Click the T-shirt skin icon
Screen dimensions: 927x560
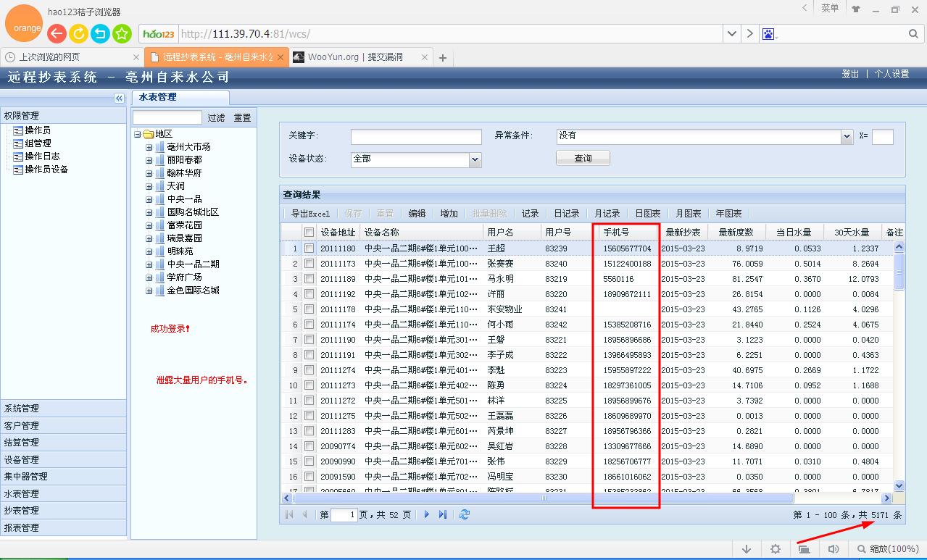(x=856, y=9)
